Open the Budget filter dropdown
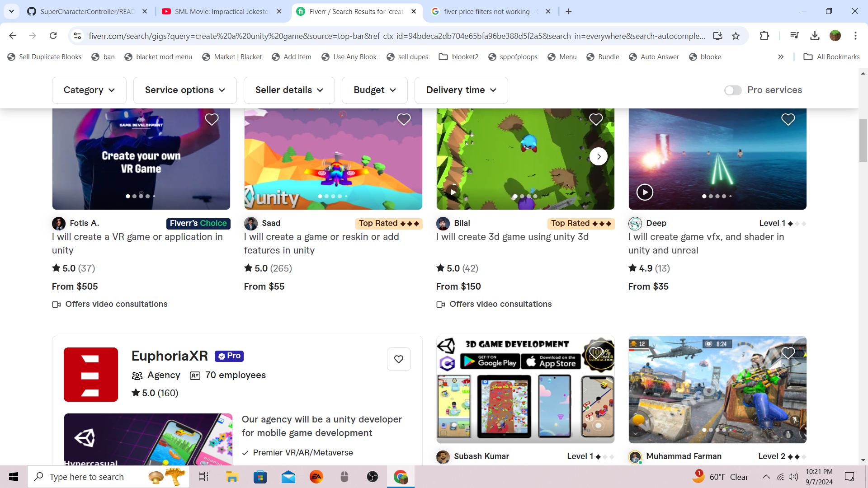 [374, 90]
